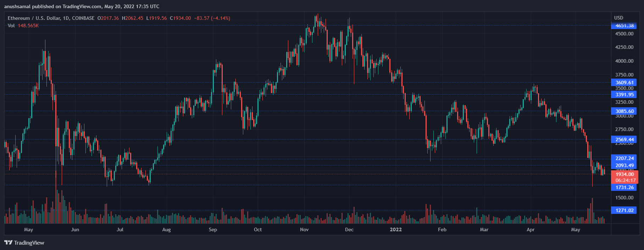Select the 3085.60 price level label
This screenshot has width=644, height=250.
624,111
